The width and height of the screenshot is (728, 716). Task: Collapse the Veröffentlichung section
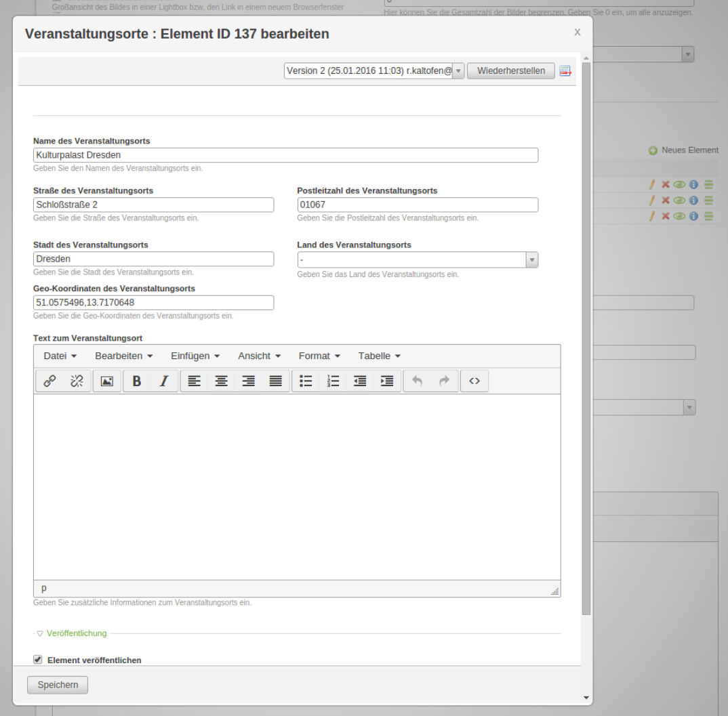pyautogui.click(x=39, y=633)
